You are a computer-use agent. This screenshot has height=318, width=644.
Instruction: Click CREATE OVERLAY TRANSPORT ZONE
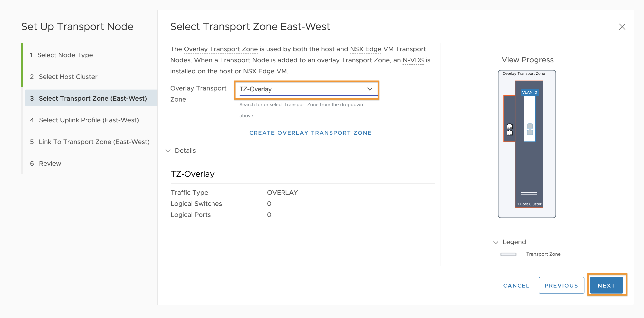[x=310, y=133]
